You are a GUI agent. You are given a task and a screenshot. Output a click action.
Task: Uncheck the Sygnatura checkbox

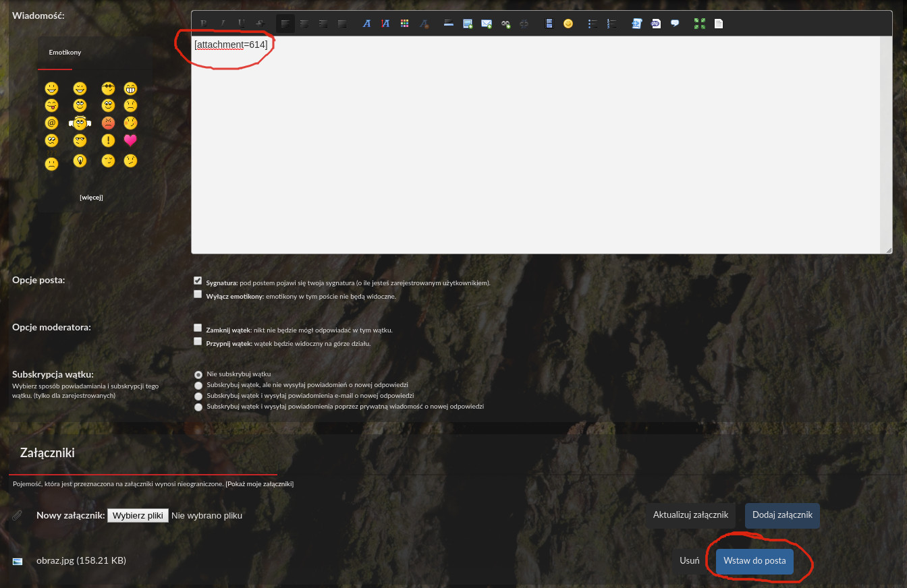point(198,281)
